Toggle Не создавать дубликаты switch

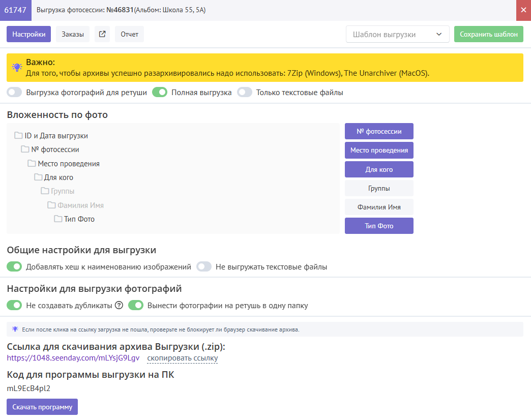coord(15,306)
